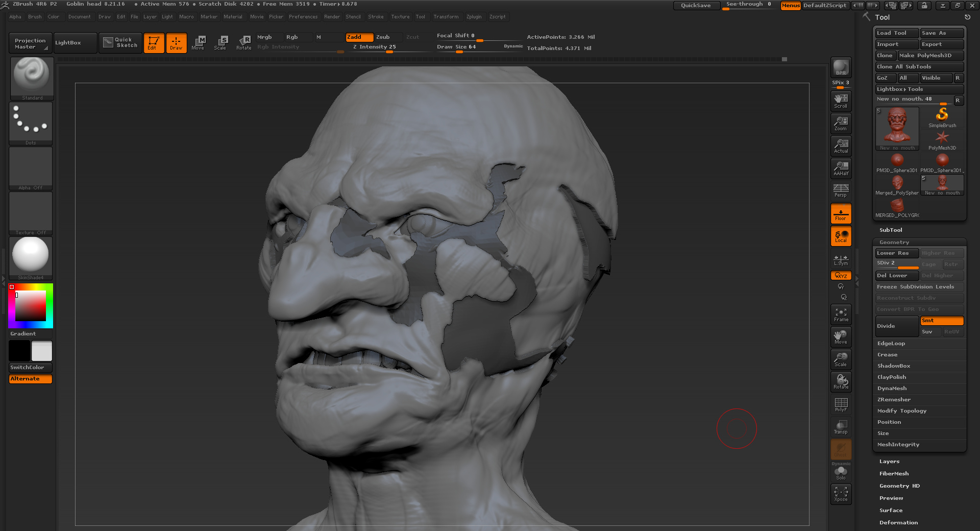The height and width of the screenshot is (531, 980).
Task: Expand the ShadowBox section
Action: click(x=894, y=366)
